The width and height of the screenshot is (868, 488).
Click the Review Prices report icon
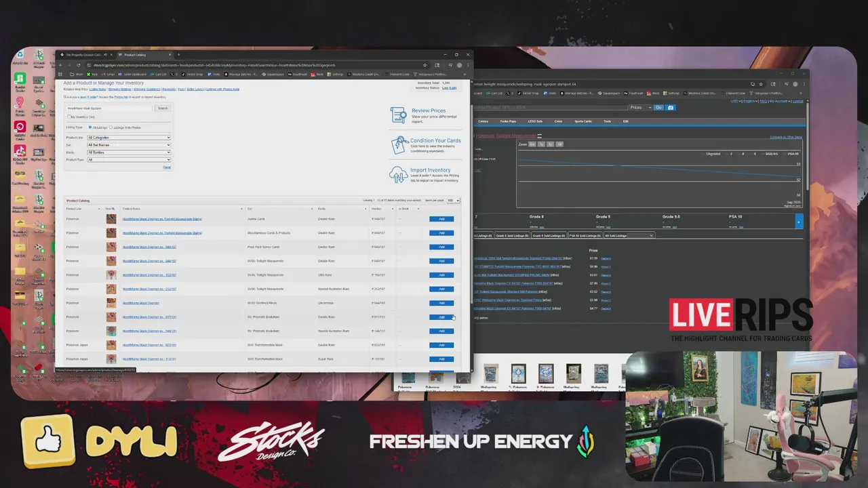pos(399,115)
